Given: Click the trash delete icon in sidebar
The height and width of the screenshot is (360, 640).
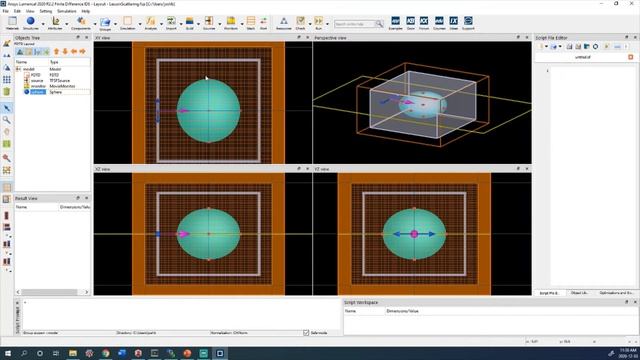Looking at the screenshot, I should tap(7, 91).
